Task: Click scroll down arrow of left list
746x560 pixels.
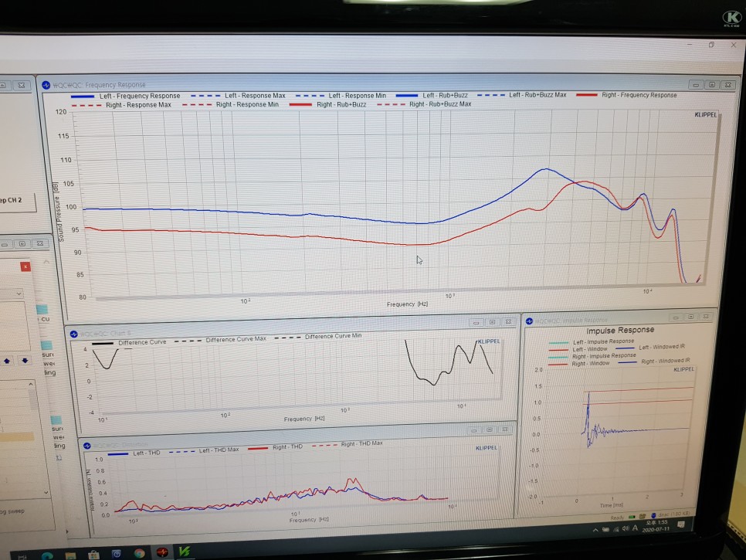Action: [46, 493]
